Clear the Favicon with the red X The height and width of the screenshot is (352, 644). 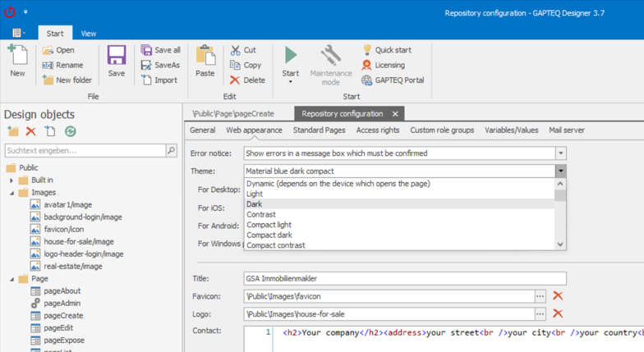tap(558, 296)
